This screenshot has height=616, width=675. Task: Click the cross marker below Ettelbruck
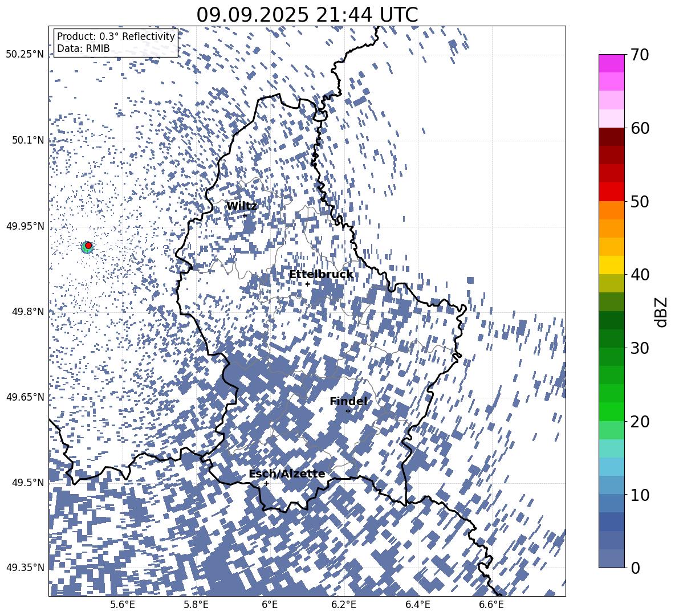click(x=307, y=284)
